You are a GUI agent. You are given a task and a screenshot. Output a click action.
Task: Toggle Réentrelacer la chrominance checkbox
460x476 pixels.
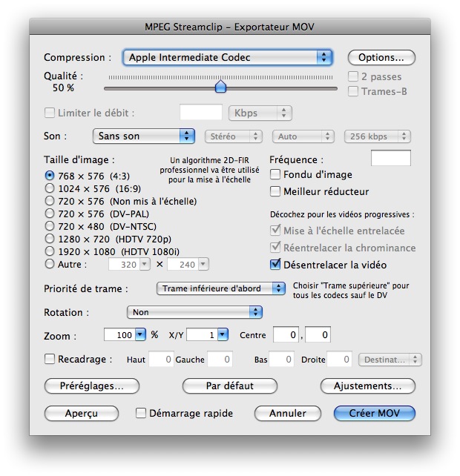tap(275, 248)
